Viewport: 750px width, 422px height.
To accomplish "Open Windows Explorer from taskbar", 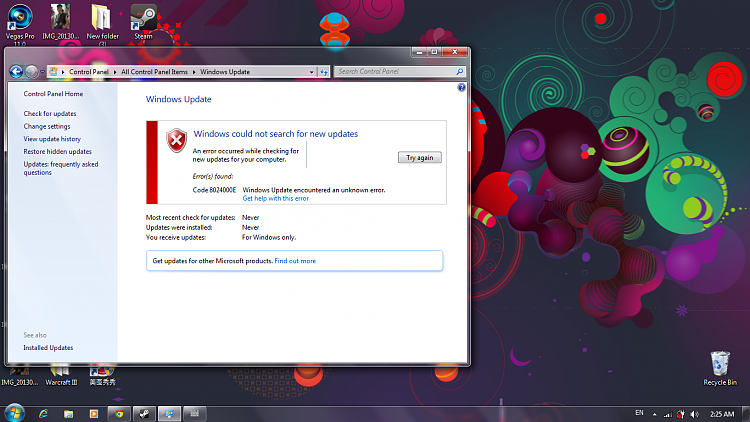I will (68, 414).
